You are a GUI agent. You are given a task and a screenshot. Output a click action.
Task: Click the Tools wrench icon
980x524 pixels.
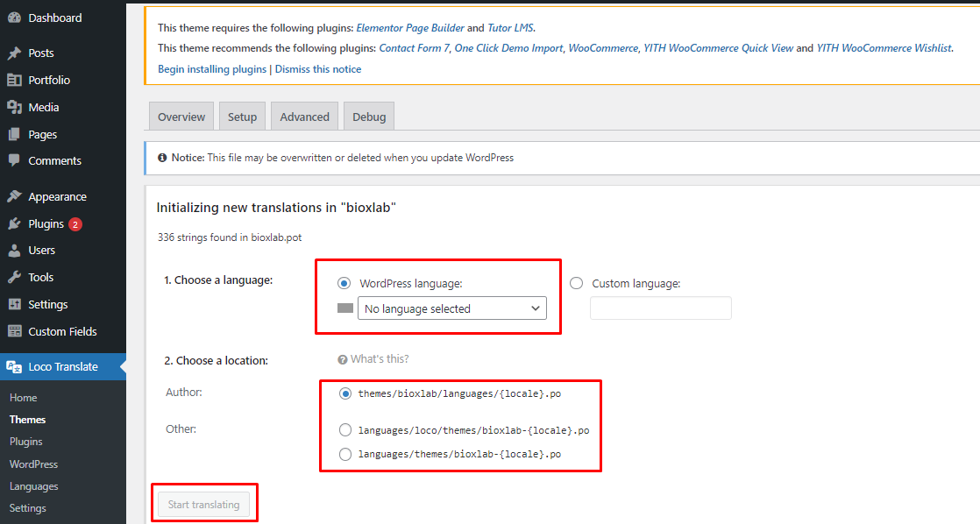[14, 277]
